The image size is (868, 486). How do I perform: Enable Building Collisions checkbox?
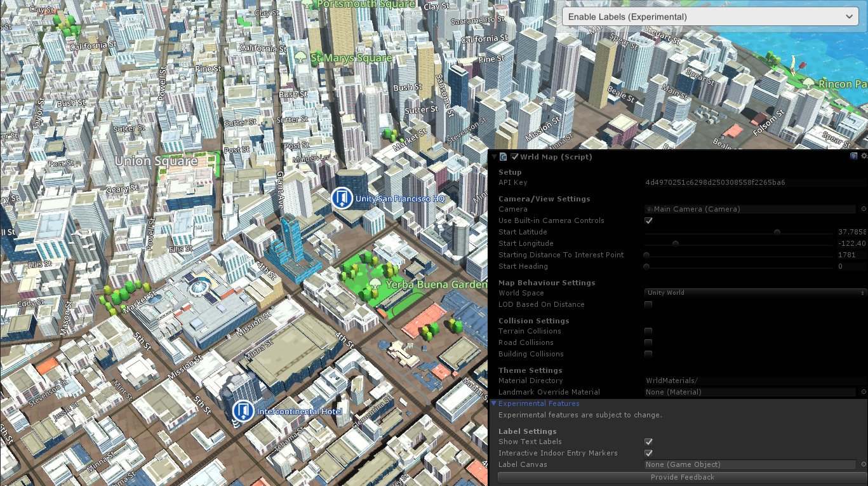pos(648,354)
